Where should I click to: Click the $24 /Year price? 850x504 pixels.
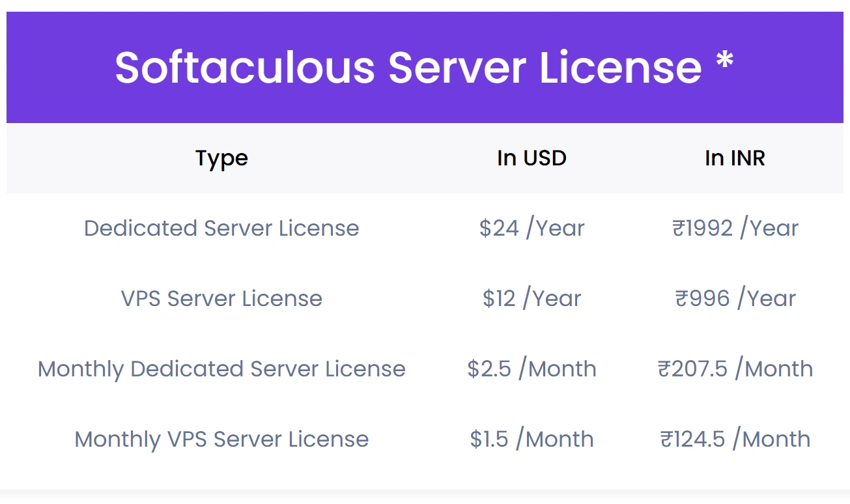click(x=531, y=228)
